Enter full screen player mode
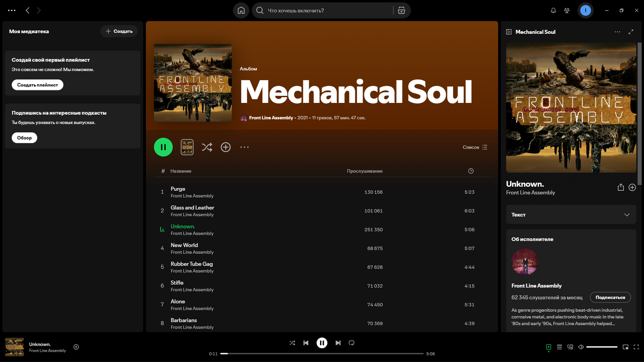Screen dimensions: 644x362 pos(636,347)
